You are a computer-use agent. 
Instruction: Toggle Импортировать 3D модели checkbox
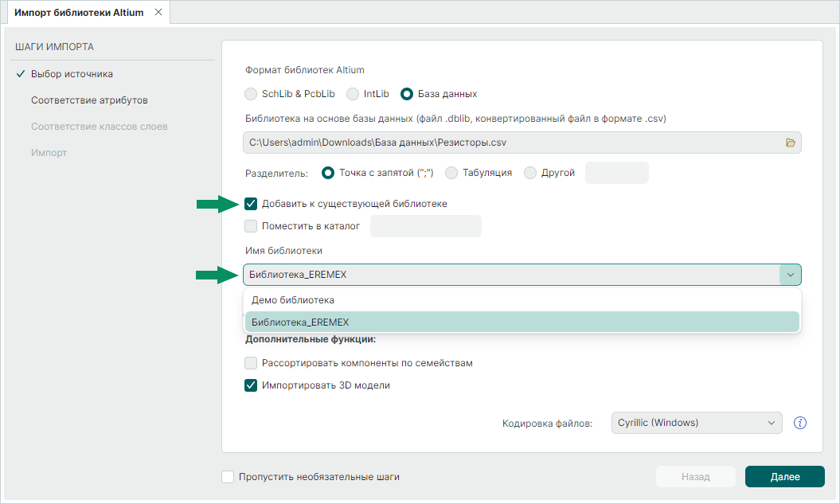click(252, 385)
